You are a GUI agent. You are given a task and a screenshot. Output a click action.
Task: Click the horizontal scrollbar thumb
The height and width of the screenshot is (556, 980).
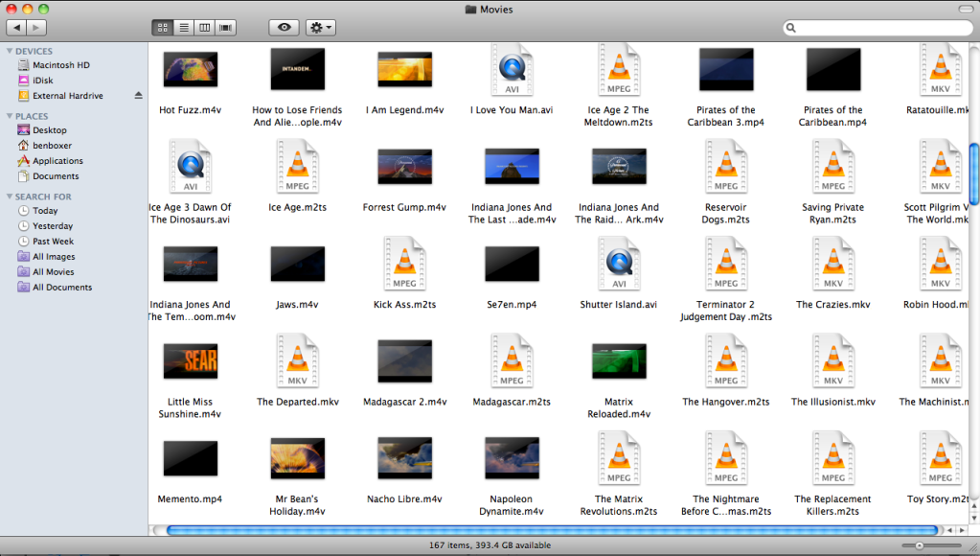(553, 530)
